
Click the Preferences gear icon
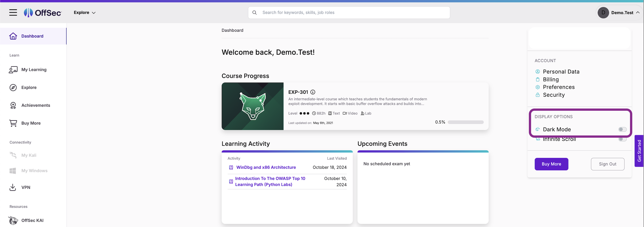pyautogui.click(x=538, y=87)
